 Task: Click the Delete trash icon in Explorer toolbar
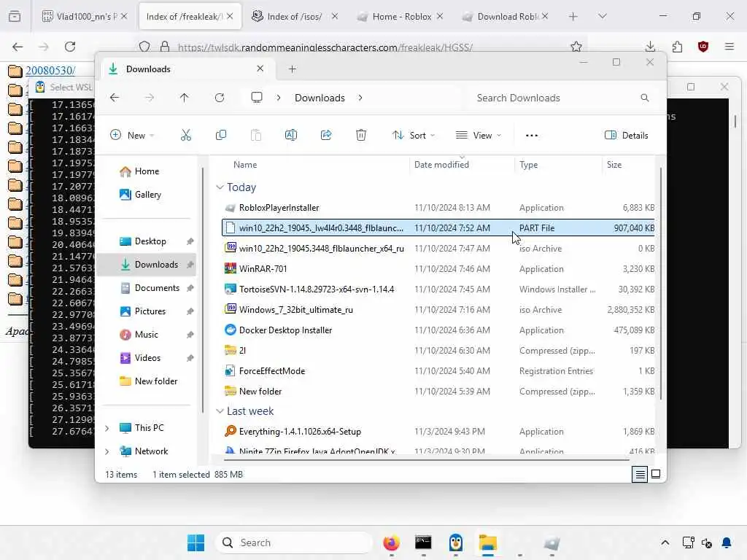[x=361, y=135]
